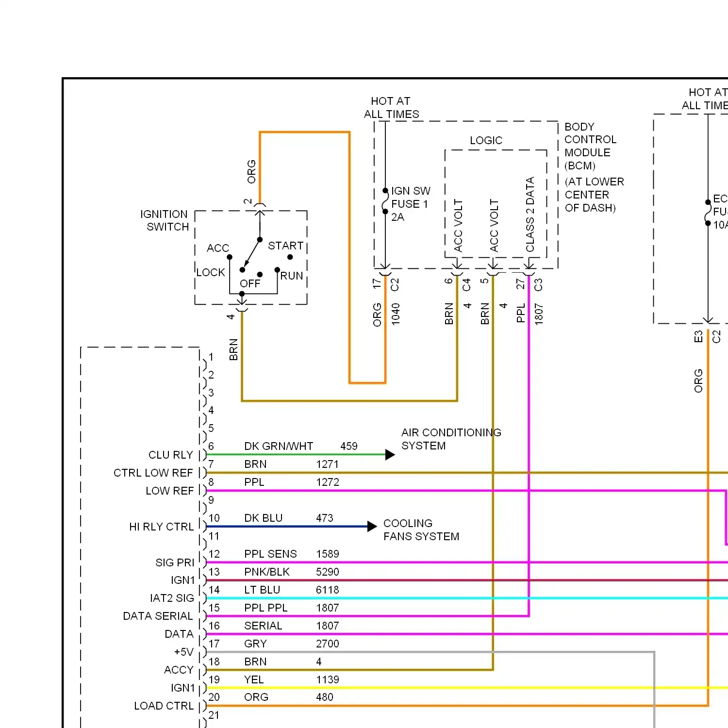728x728 pixels.
Task: Click the LT BLU wire label
Action: coord(262,590)
